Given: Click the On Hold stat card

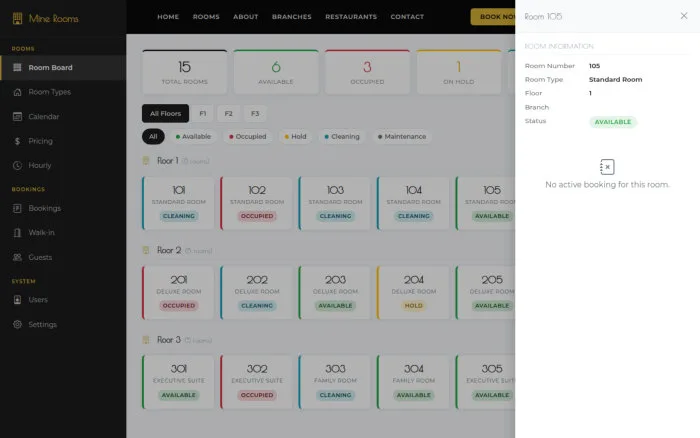Looking at the screenshot, I should [458, 72].
